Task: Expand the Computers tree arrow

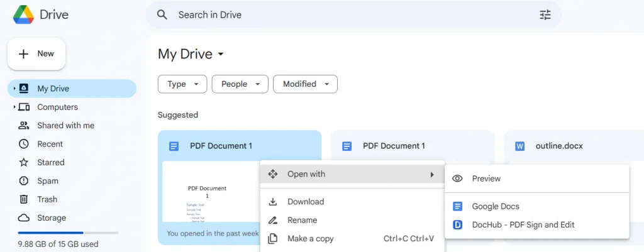Action: point(14,107)
